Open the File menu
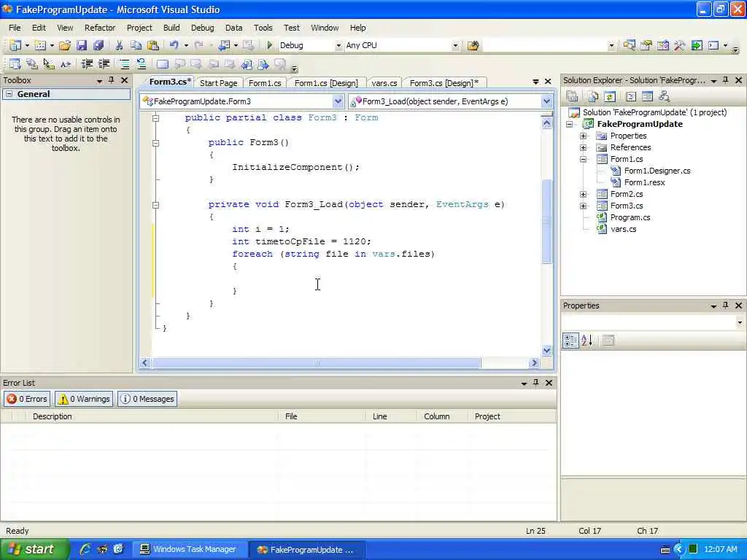Screen dimensions: 747x560 point(15,28)
